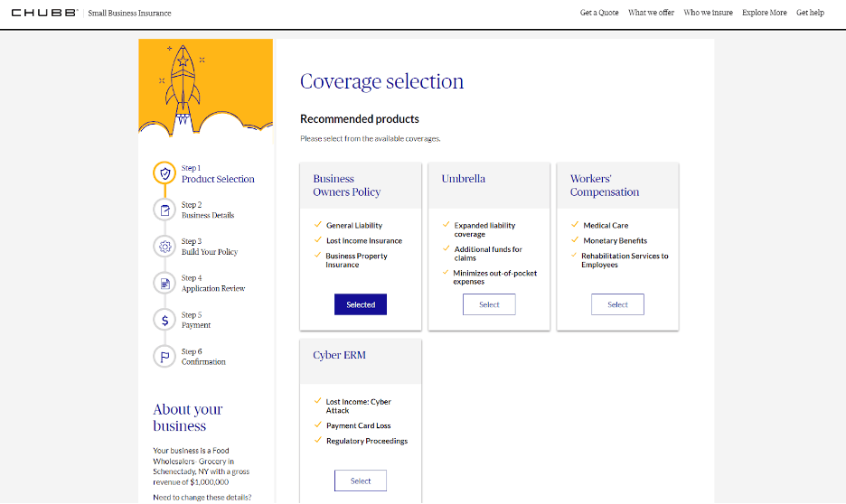Image resolution: width=846 pixels, height=504 pixels.
Task: Click the Need to change these details link
Action: point(202,498)
